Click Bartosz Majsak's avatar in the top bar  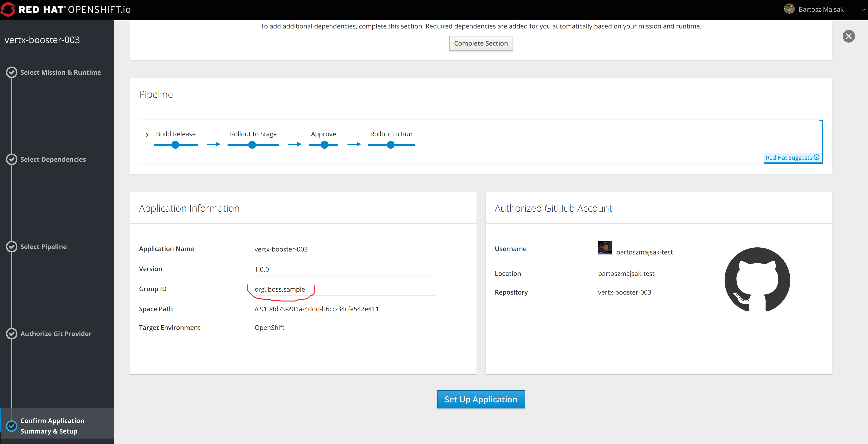[x=790, y=9]
